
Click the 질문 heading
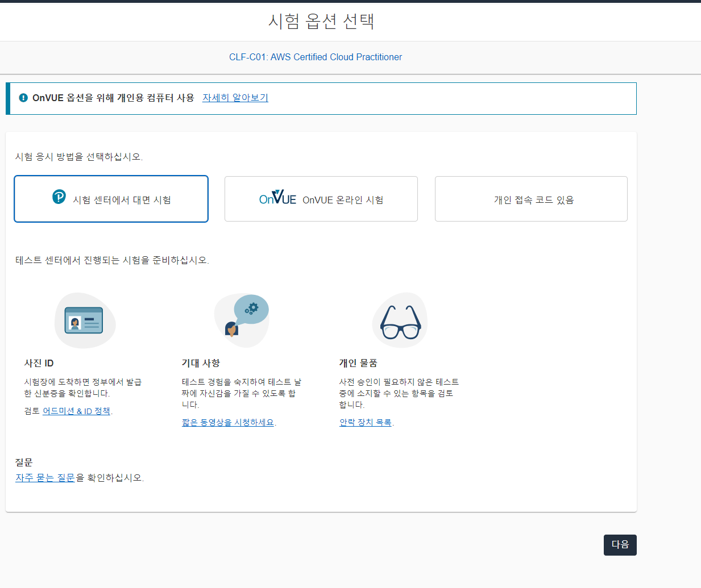click(24, 462)
